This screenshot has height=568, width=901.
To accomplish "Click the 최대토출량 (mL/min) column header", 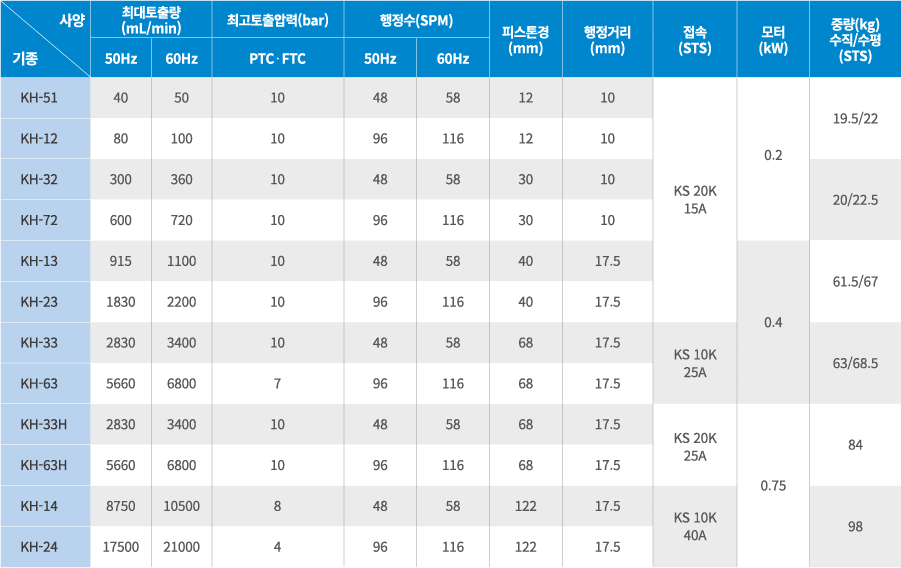I will click(x=150, y=19).
